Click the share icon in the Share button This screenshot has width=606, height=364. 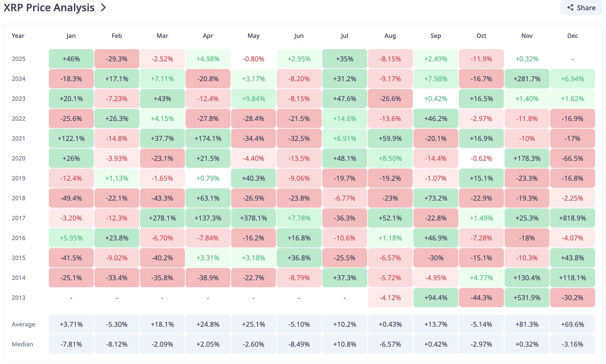(x=570, y=8)
